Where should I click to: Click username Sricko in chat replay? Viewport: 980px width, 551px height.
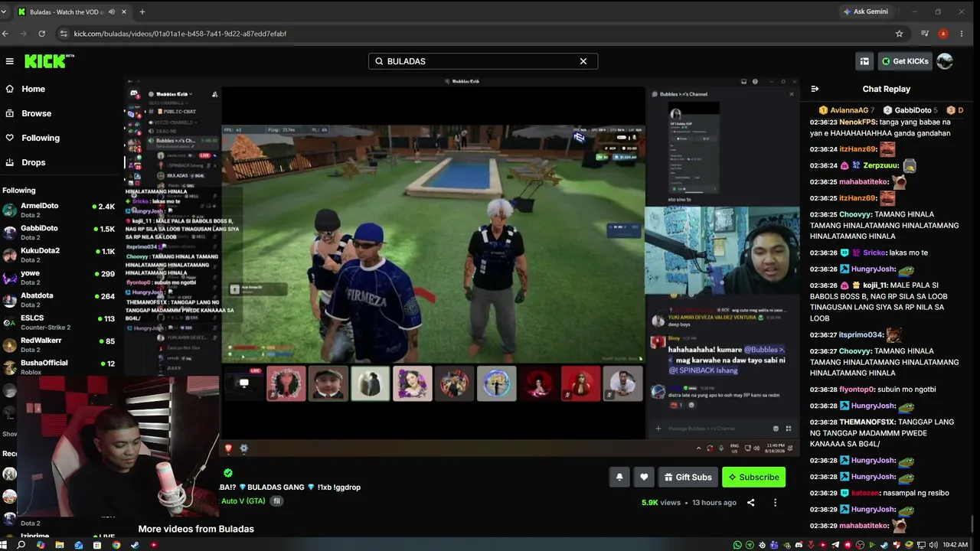pyautogui.click(x=874, y=253)
